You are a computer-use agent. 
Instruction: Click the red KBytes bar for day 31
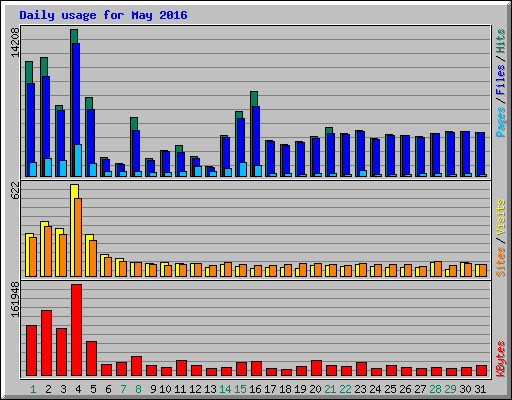(x=481, y=371)
